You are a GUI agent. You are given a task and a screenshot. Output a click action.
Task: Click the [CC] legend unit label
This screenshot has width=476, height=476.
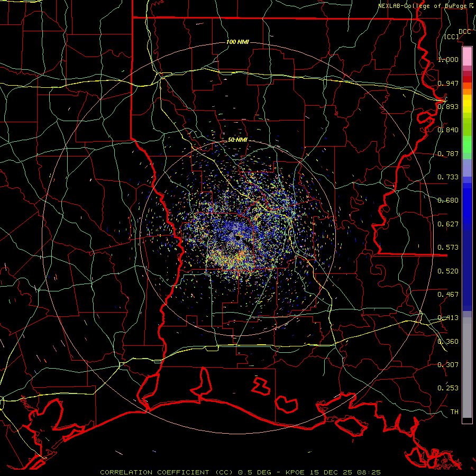pos(452,36)
